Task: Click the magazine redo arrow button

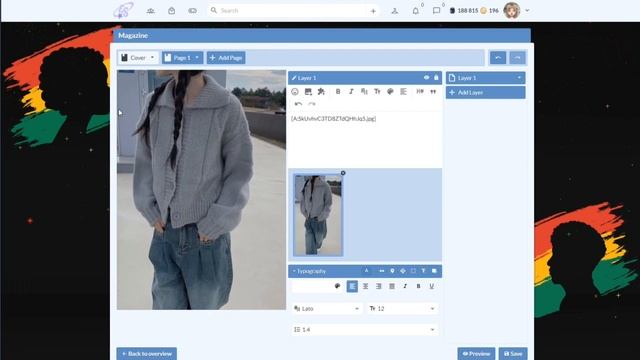Action: pyautogui.click(x=518, y=58)
